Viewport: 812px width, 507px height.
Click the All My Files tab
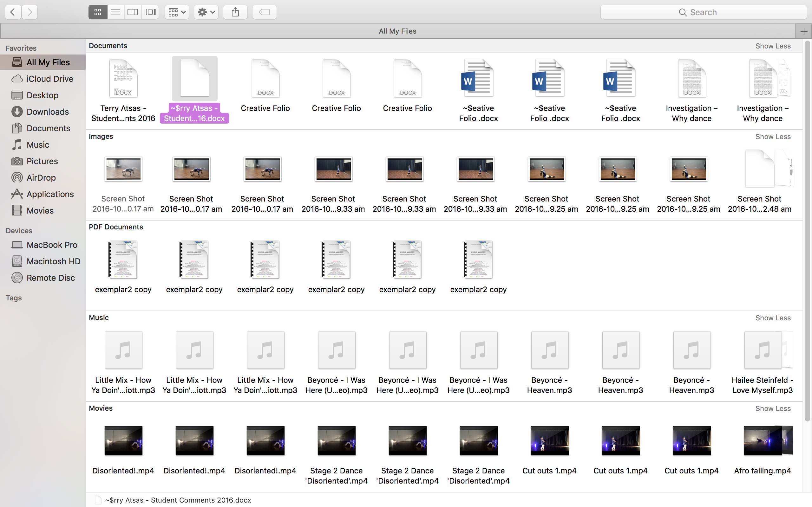pyautogui.click(x=397, y=31)
